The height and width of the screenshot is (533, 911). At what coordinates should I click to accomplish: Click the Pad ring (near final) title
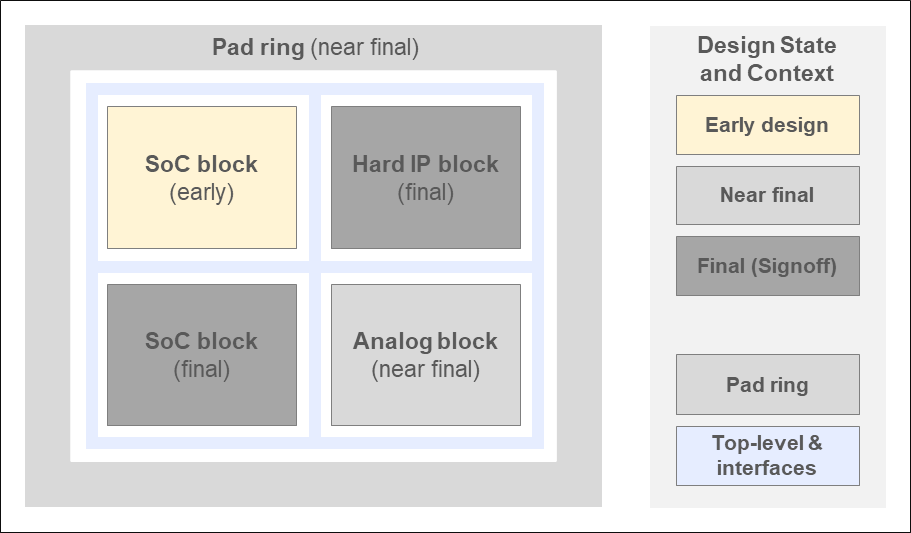tap(315, 48)
